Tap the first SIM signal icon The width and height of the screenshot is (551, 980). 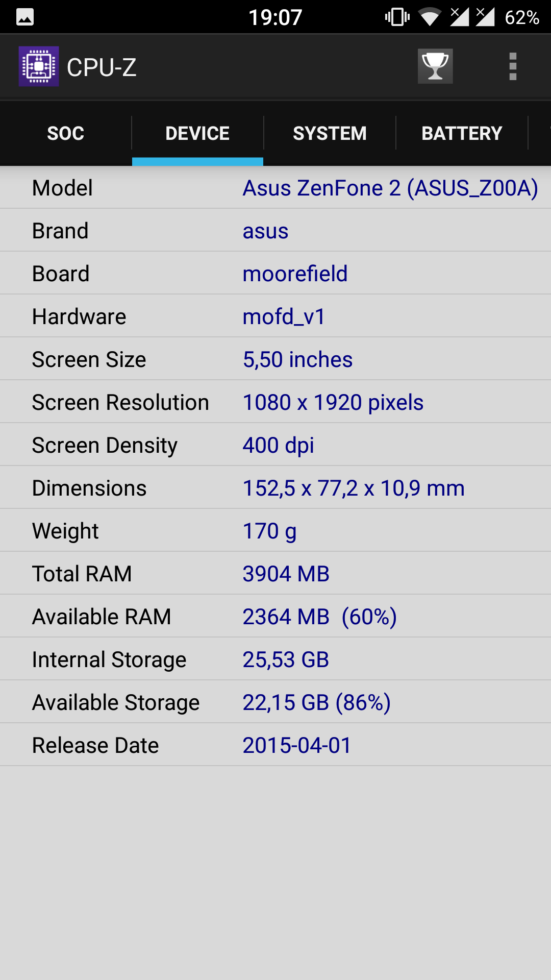click(x=459, y=17)
